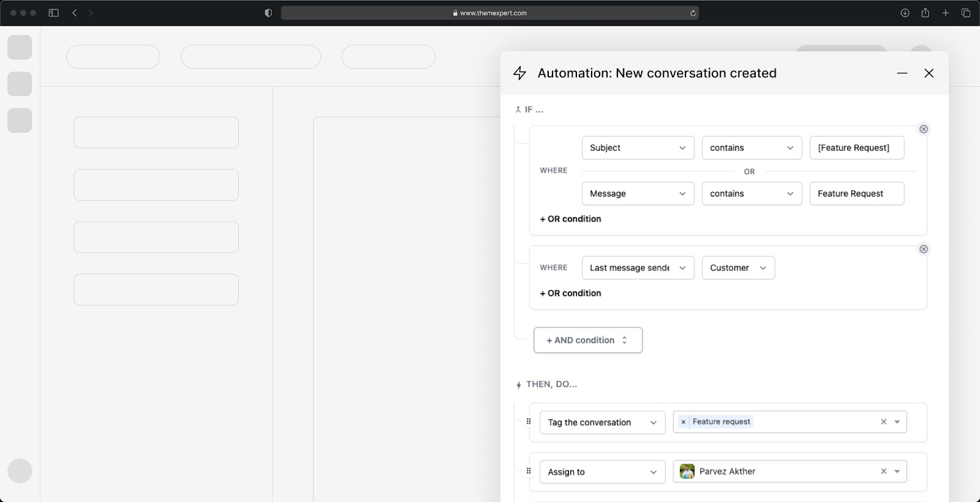Minimize the Automation panel
The width and height of the screenshot is (980, 502).
902,73
